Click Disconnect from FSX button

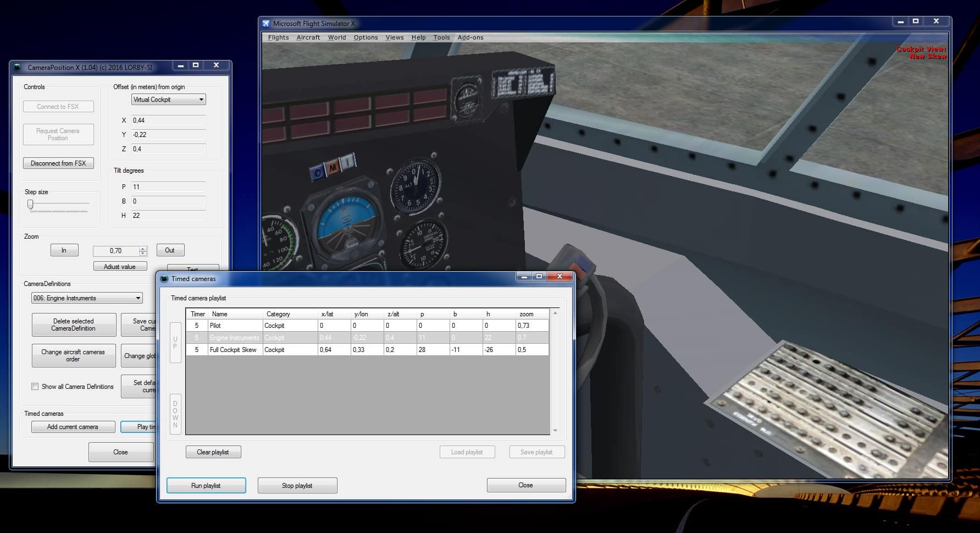(58, 163)
